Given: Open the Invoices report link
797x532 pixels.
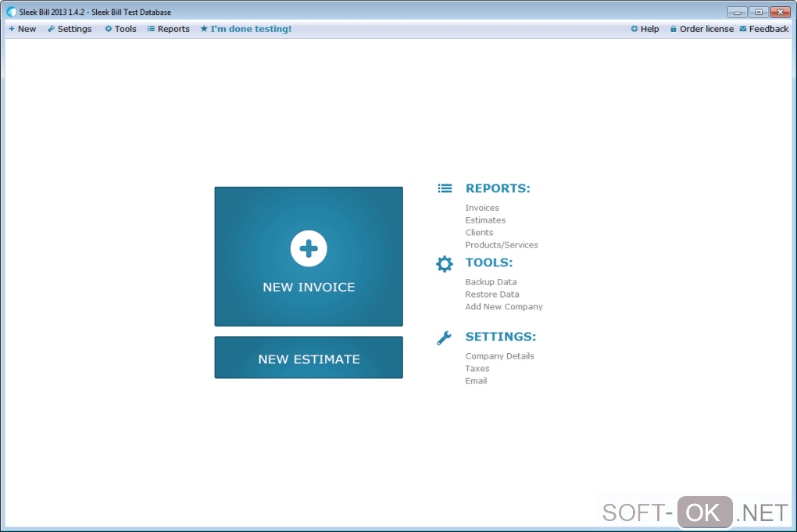Looking at the screenshot, I should pyautogui.click(x=482, y=208).
